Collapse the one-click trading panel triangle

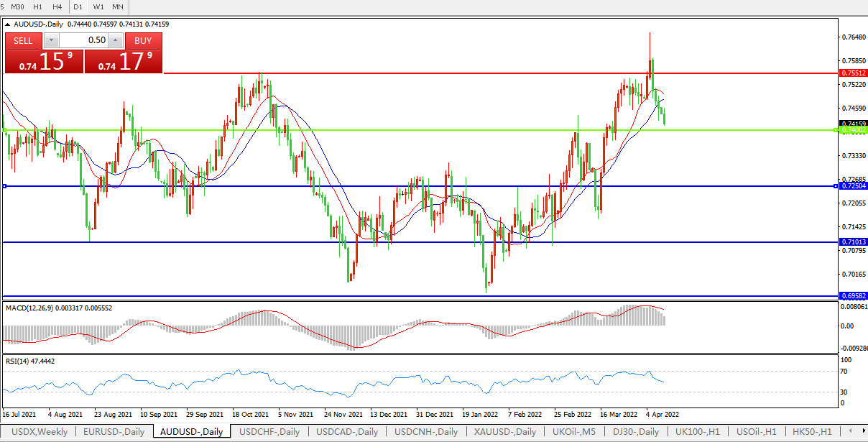click(x=8, y=24)
